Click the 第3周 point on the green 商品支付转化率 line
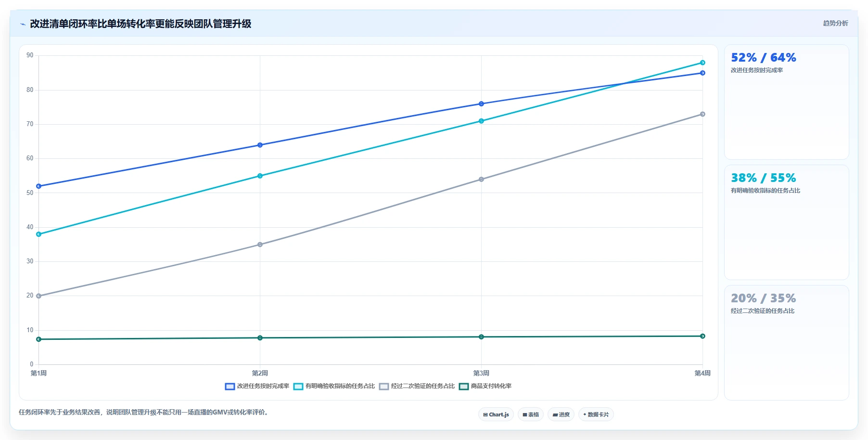 point(481,337)
